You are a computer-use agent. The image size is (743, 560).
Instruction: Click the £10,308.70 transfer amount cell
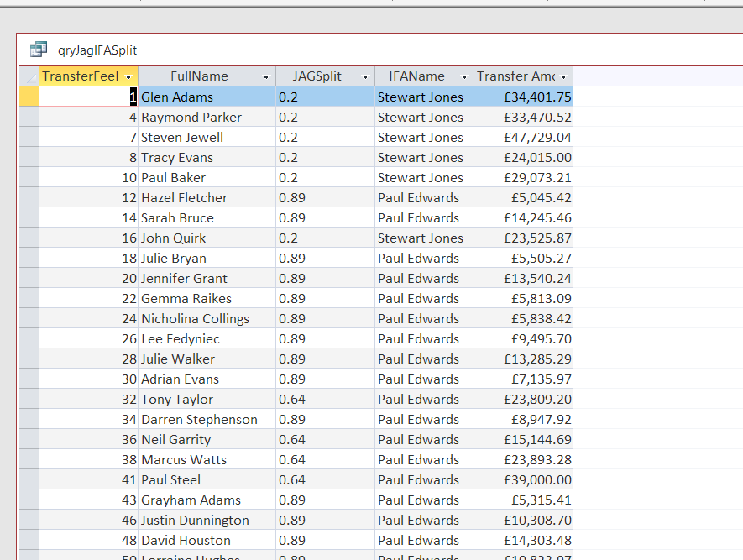pos(524,520)
